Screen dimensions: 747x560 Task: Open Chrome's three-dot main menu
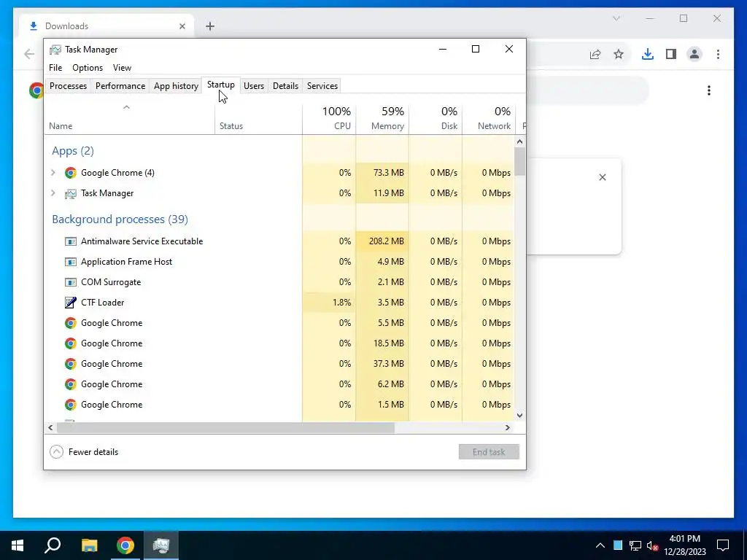718,54
